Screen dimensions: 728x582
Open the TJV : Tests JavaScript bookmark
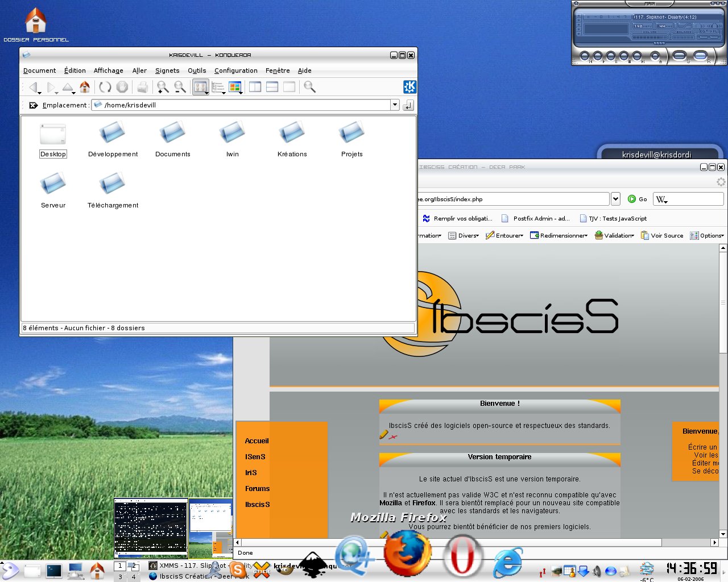(613, 218)
